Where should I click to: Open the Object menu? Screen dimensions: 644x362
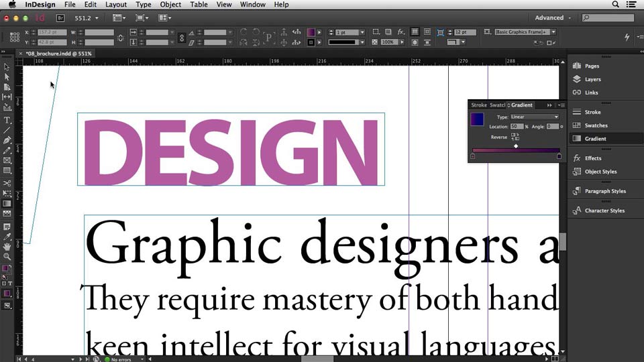170,5
